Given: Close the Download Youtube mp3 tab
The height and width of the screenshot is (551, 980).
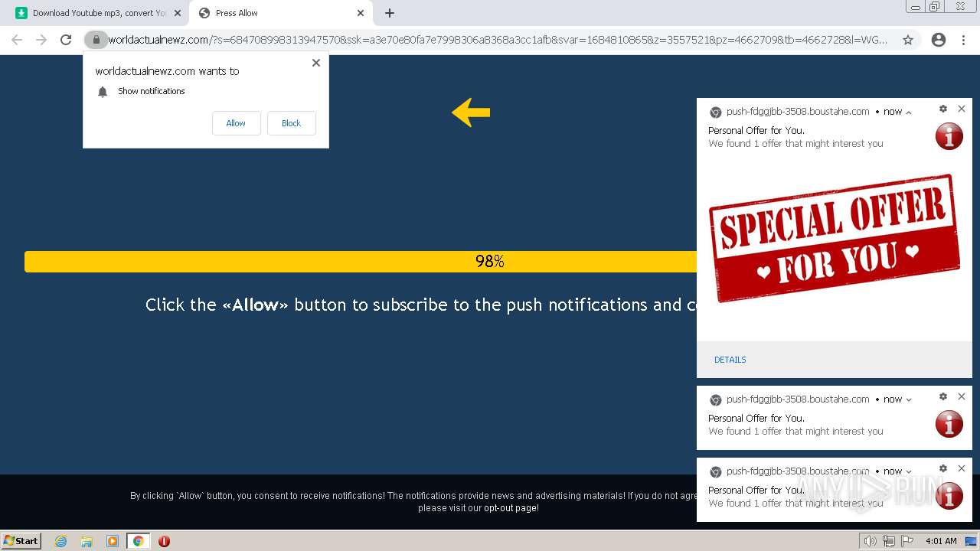Looking at the screenshot, I should (x=178, y=13).
